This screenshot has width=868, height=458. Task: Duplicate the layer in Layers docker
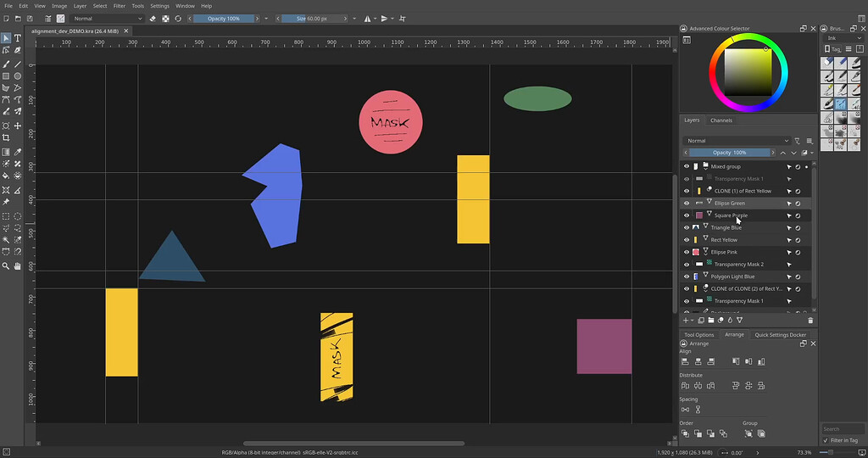[701, 321]
